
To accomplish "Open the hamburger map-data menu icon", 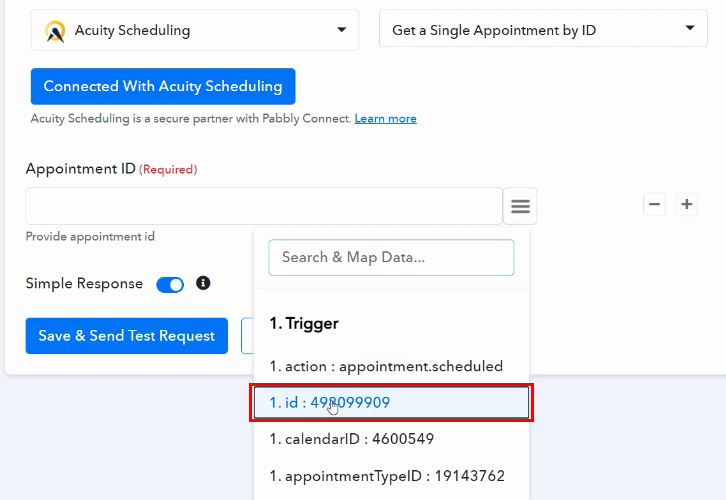I will point(520,206).
